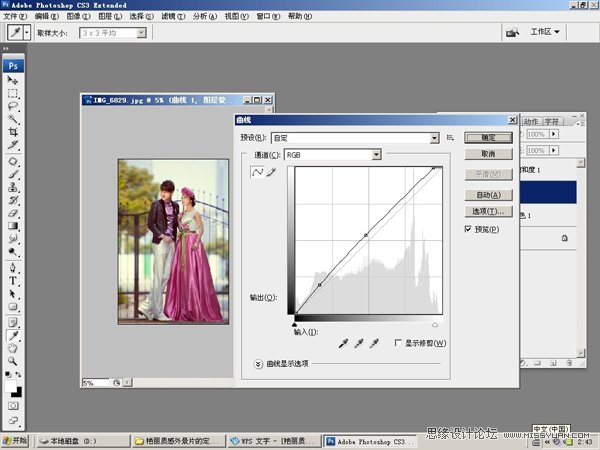Select the Type tool (T)
Viewport: 600px width, 450px height.
pos(13,281)
